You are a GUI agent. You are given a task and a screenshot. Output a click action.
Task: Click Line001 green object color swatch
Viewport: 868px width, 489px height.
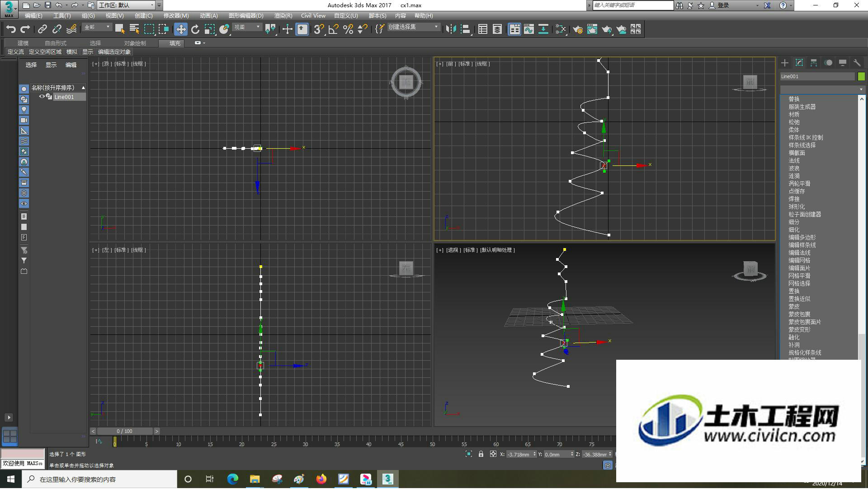(861, 76)
